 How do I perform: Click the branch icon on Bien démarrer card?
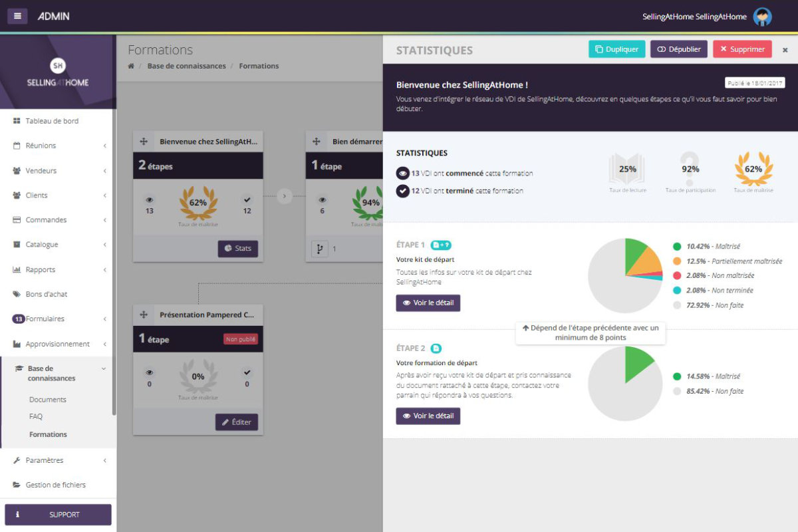click(320, 249)
